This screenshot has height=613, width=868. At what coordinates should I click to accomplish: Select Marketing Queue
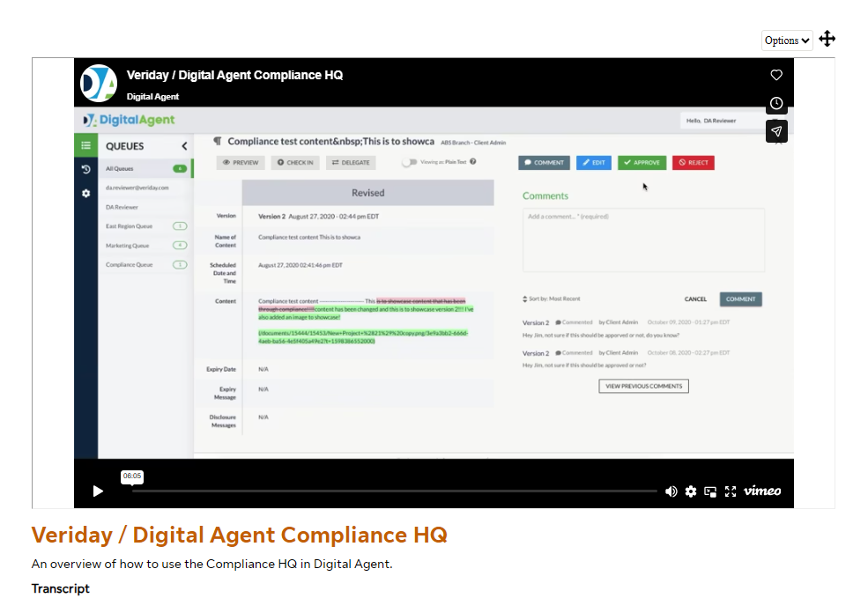pyautogui.click(x=145, y=245)
